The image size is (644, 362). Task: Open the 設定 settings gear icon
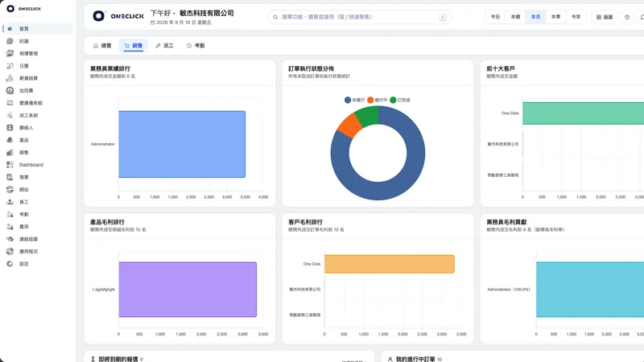[10, 264]
